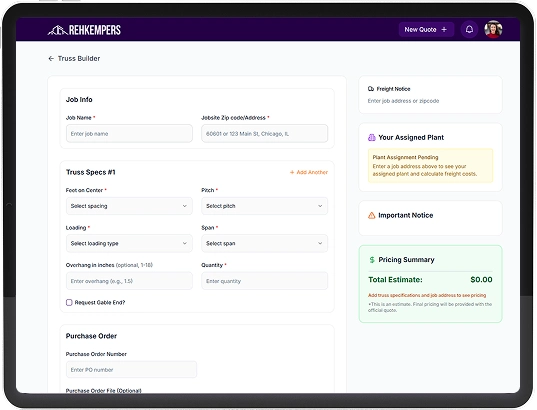Toggle the Request Gable End checkbox

(x=69, y=302)
